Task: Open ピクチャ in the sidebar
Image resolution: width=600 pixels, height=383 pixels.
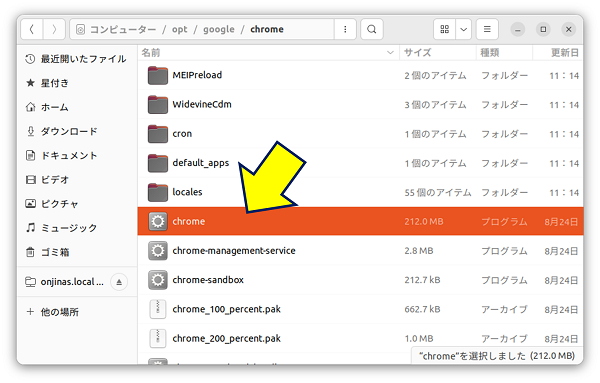Action: [77, 204]
